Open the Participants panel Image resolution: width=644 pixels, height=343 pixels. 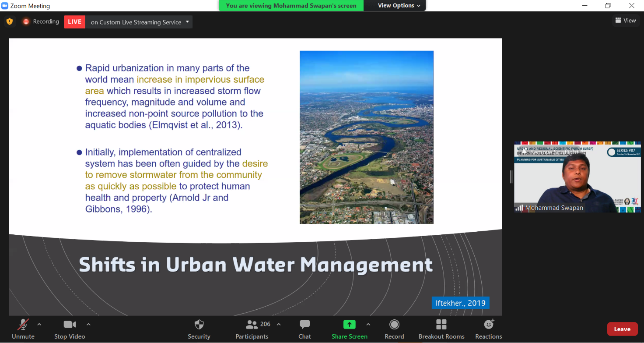pyautogui.click(x=252, y=325)
